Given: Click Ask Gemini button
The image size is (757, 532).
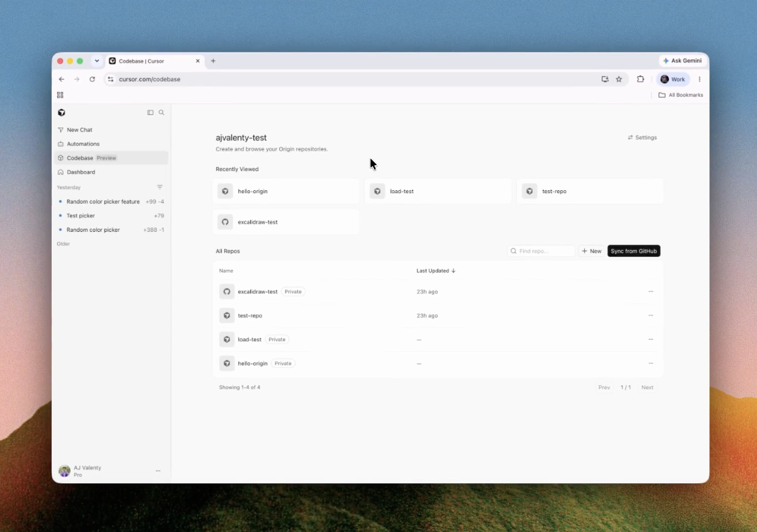Looking at the screenshot, I should pyautogui.click(x=683, y=61).
